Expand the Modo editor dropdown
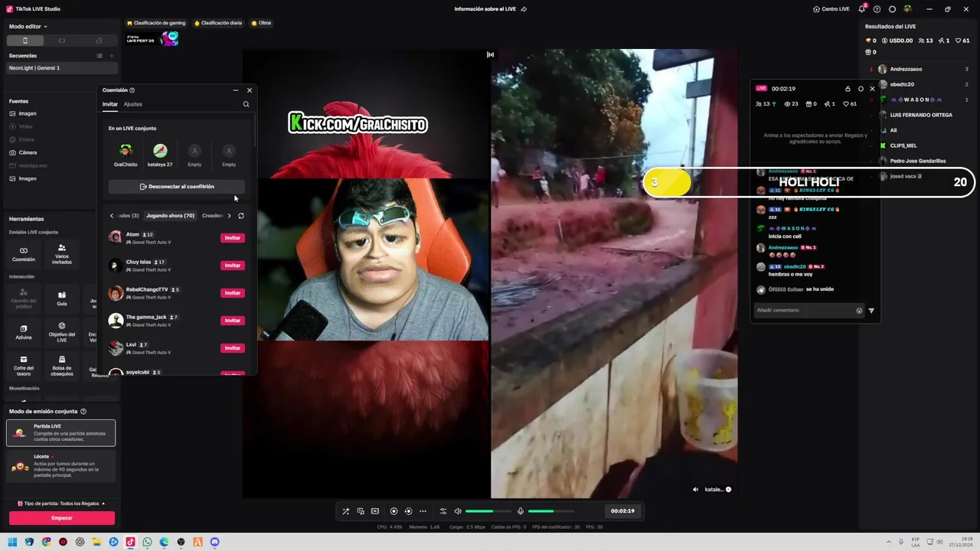The image size is (980, 551). click(28, 27)
